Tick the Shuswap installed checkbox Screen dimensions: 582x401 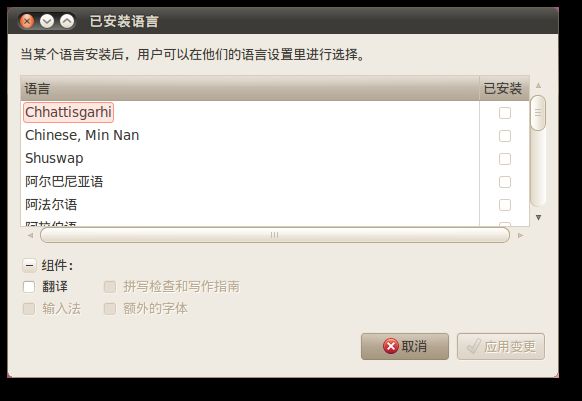[504, 159]
